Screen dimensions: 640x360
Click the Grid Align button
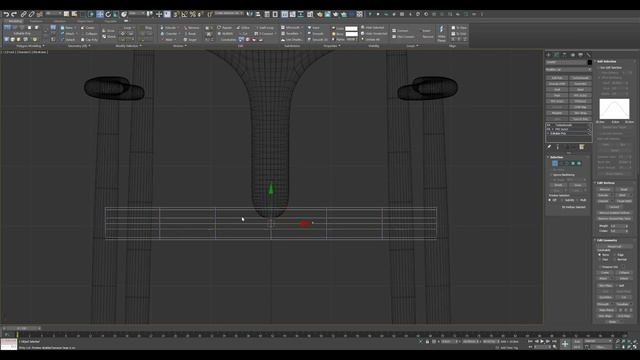coord(624,316)
